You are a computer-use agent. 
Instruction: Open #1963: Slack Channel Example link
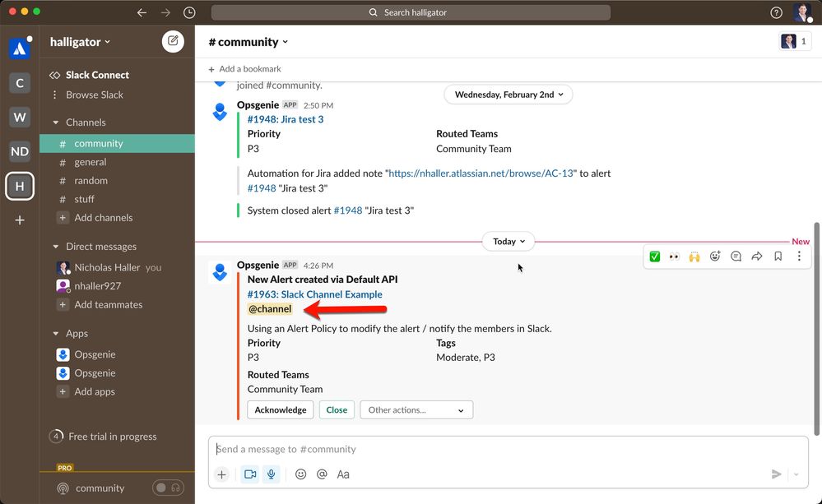click(x=314, y=294)
